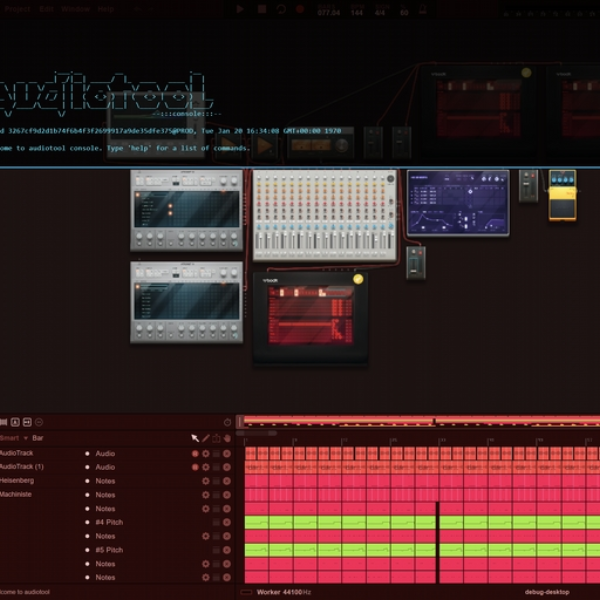The width and height of the screenshot is (600, 600).
Task: Open settings gear for AudioTrack
Action: point(206,454)
